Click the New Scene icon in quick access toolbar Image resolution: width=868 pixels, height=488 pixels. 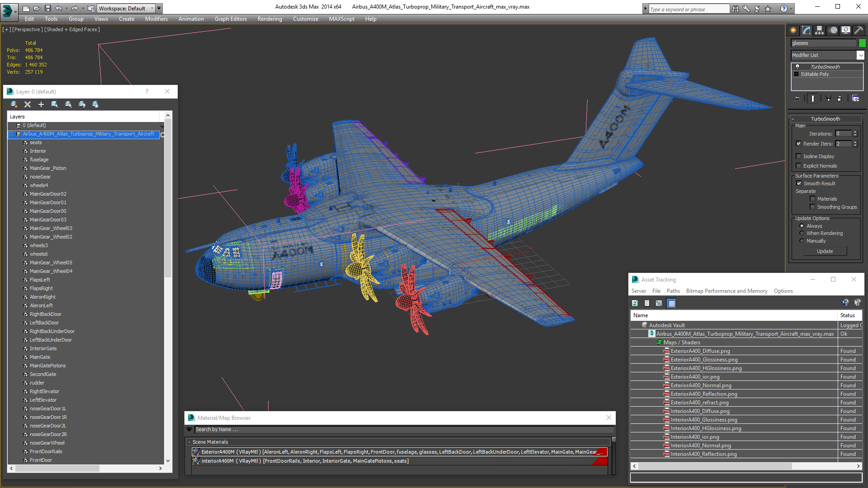click(26, 8)
